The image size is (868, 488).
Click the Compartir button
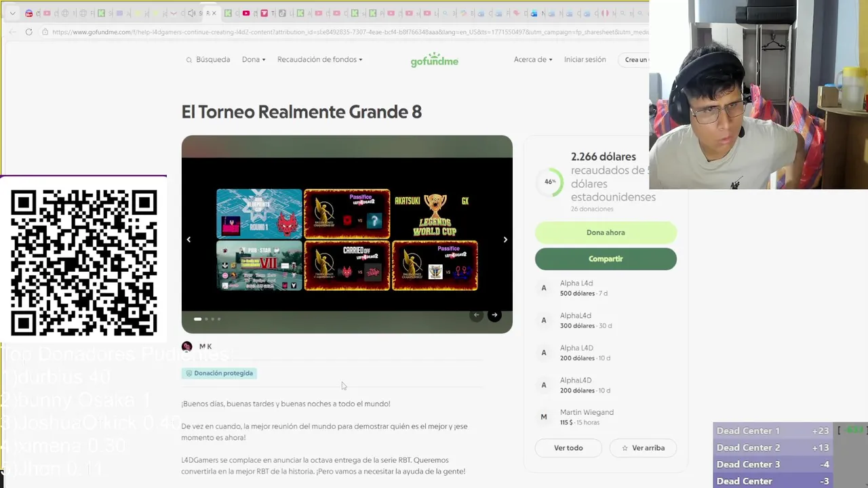606,259
